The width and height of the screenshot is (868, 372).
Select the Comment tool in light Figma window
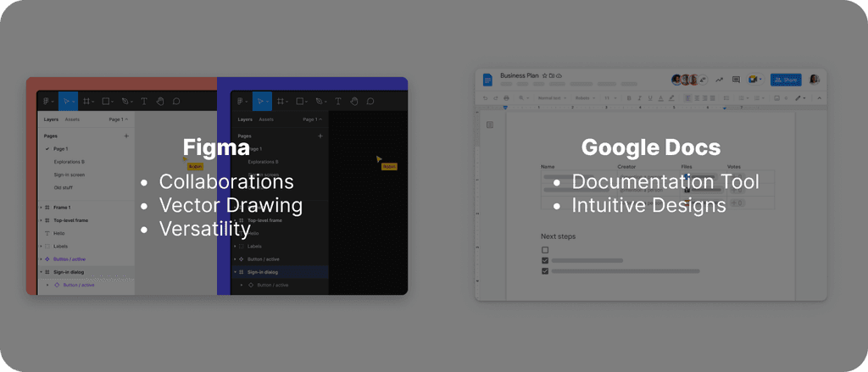pos(176,102)
